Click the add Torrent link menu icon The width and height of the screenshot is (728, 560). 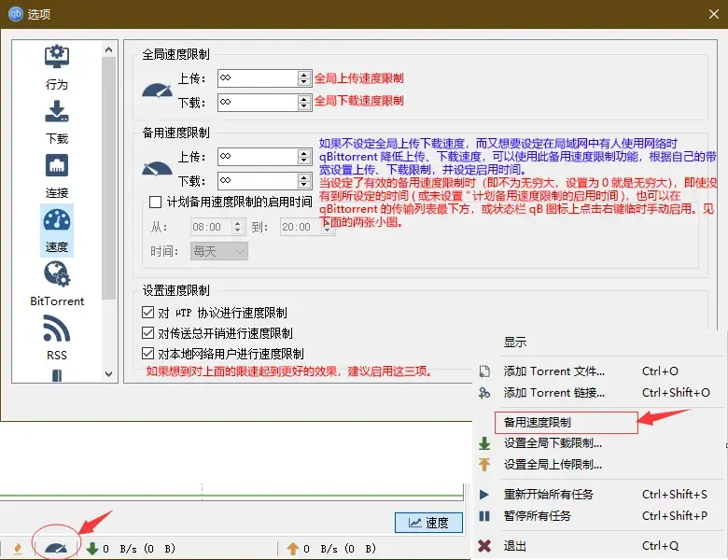[x=484, y=393]
